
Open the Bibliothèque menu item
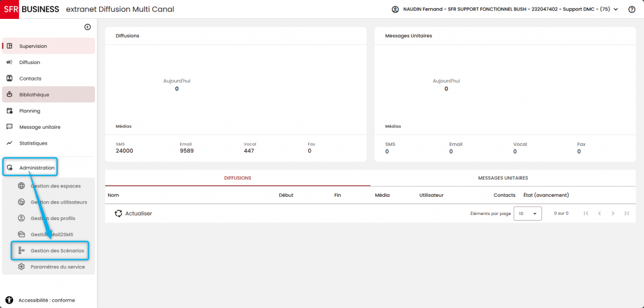[x=48, y=94]
